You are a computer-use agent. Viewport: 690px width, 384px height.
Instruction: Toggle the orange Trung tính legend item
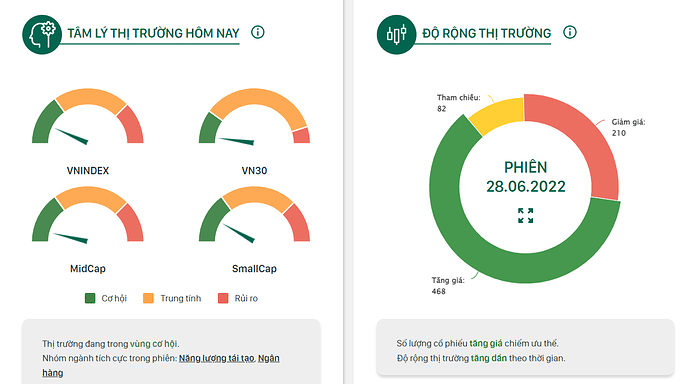[x=172, y=298]
